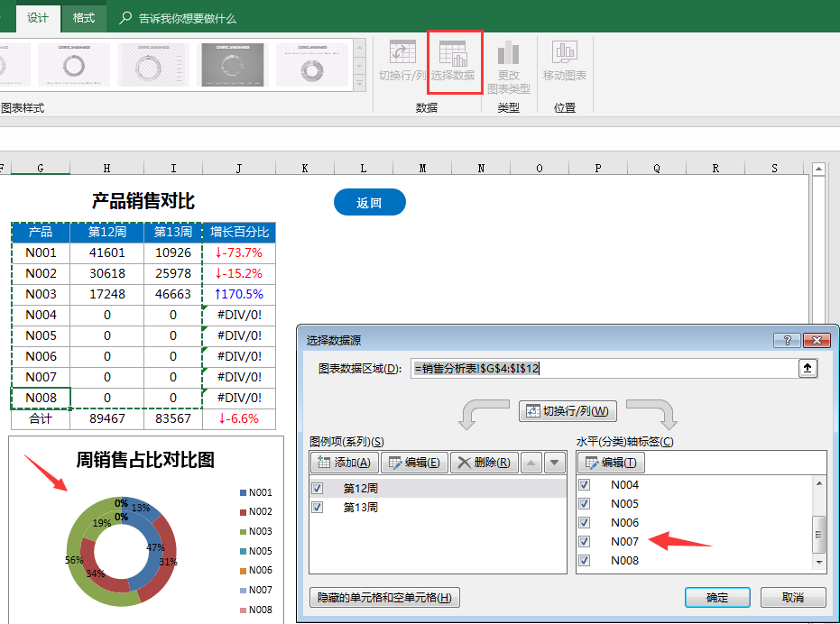The height and width of the screenshot is (624, 840).
Task: Click the N005 teal legend entry
Action: click(256, 551)
